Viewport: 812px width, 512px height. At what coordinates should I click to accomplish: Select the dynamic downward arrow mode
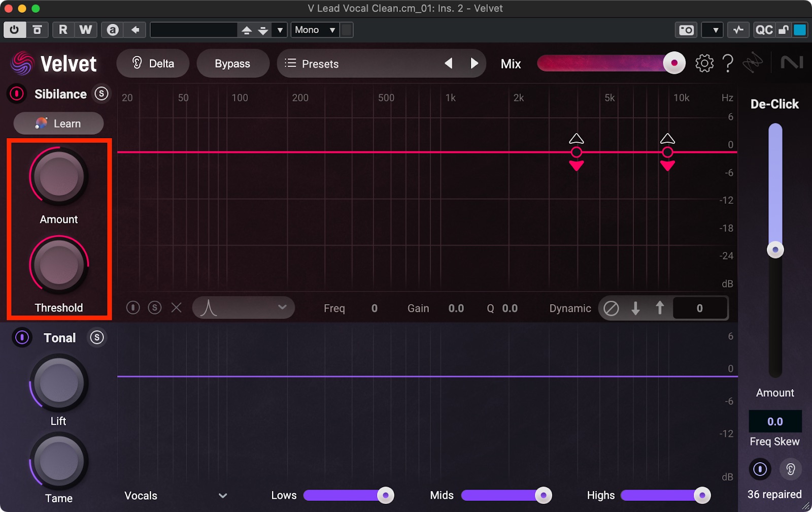[x=635, y=308]
